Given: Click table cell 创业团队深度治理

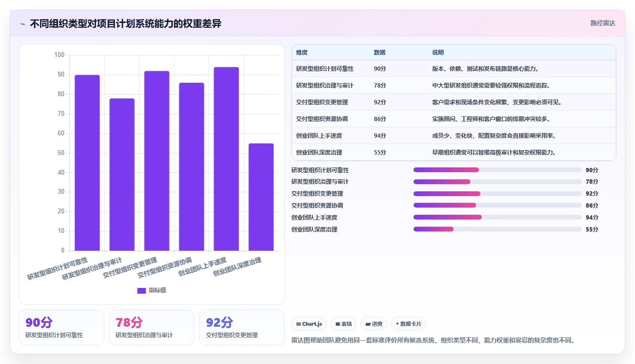Looking at the screenshot, I should point(319,153).
